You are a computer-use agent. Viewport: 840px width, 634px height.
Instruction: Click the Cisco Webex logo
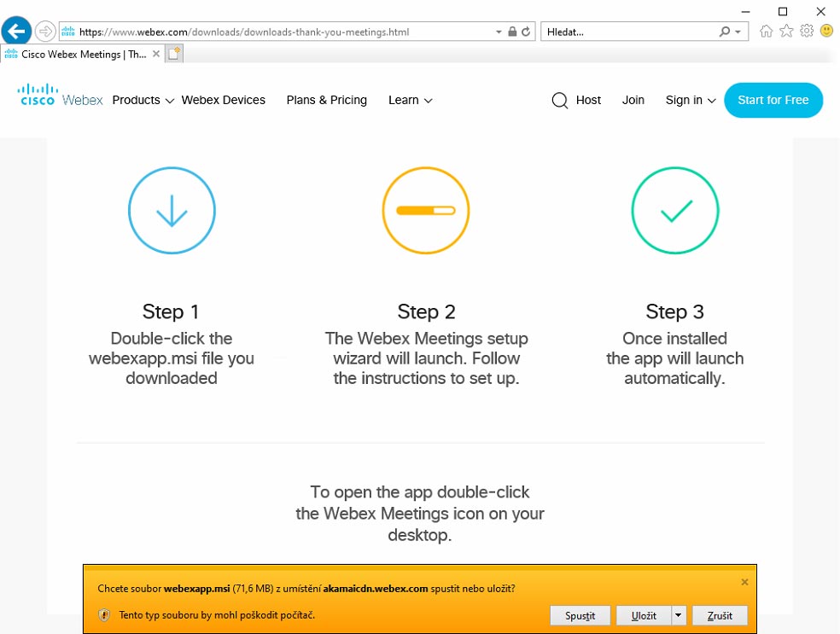[x=60, y=96]
